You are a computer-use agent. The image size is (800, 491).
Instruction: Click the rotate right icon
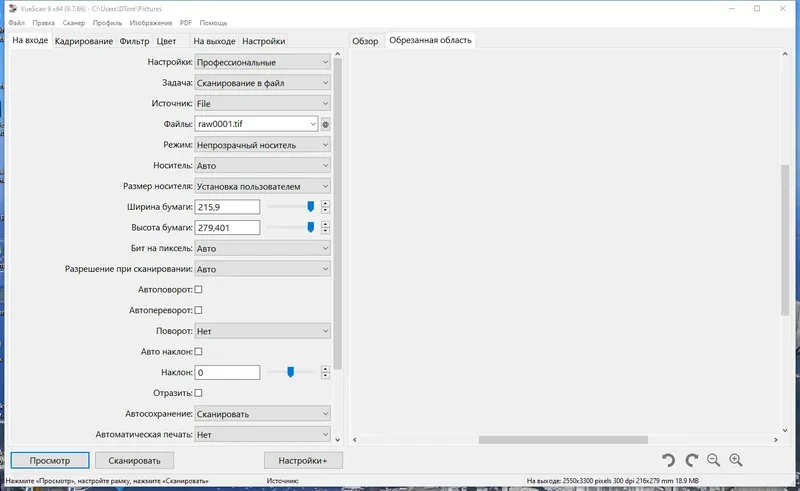coord(691,460)
